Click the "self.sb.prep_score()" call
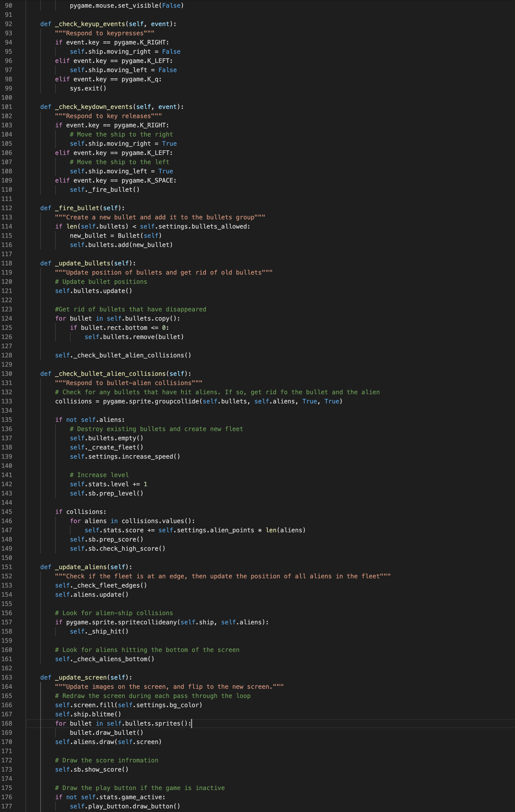 [x=107, y=539]
